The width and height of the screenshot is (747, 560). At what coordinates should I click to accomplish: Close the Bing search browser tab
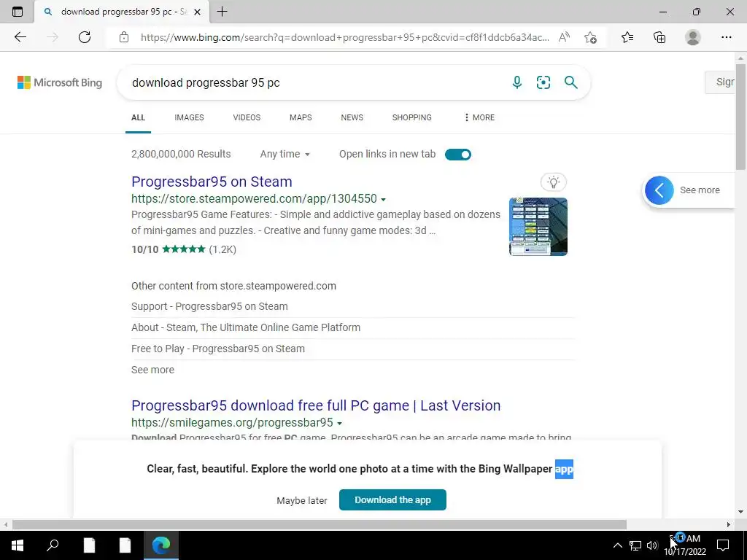point(197,12)
